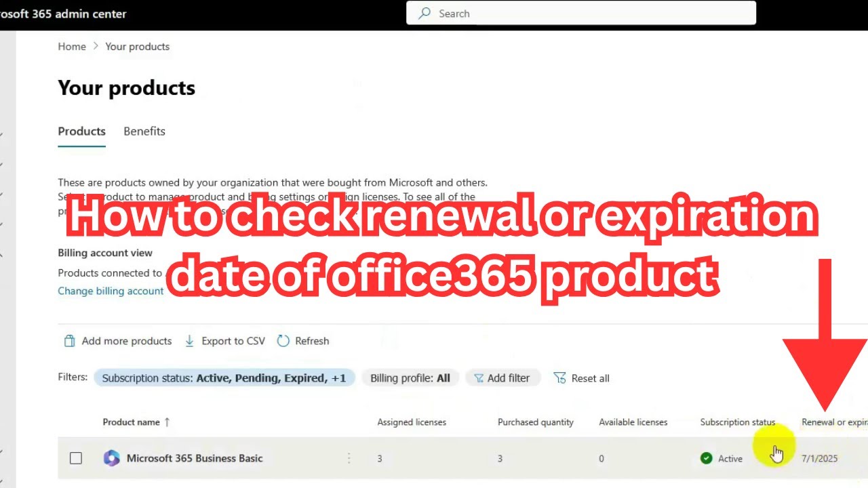Image resolution: width=868 pixels, height=488 pixels.
Task: Click Billing account view heading
Action: click(105, 253)
